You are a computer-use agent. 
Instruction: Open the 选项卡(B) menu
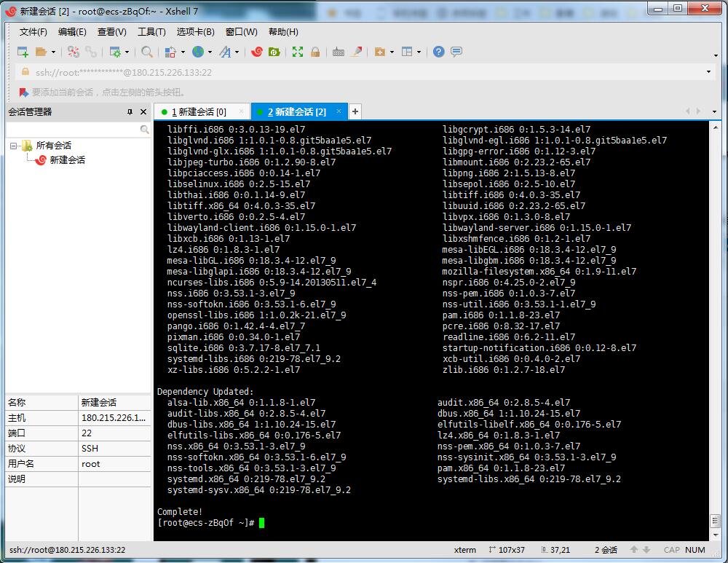[195, 32]
